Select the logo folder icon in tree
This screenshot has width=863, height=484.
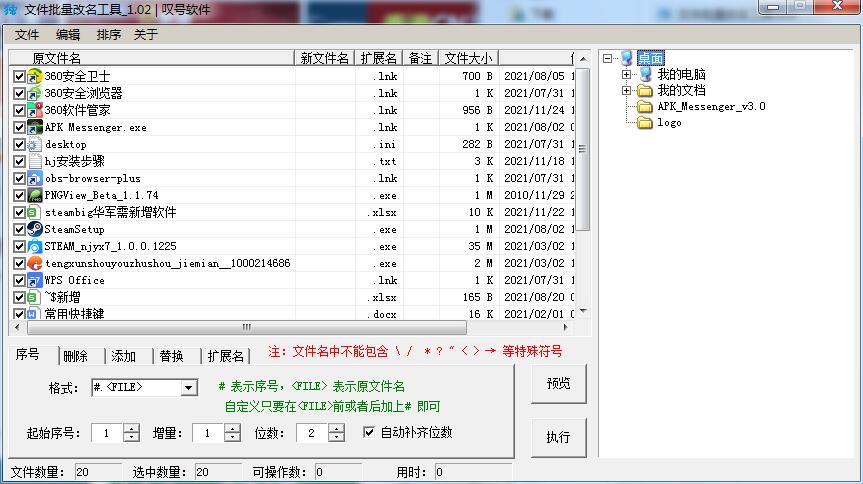644,123
